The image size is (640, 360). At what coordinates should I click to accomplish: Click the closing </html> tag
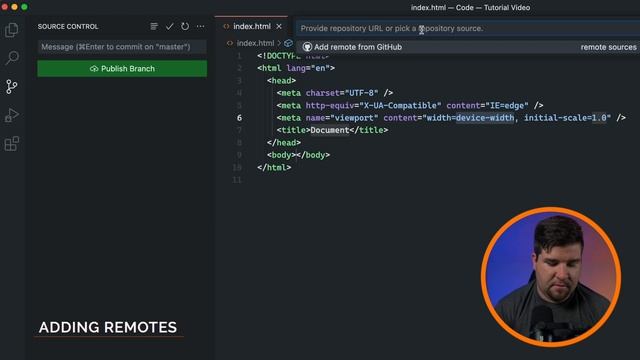point(274,167)
